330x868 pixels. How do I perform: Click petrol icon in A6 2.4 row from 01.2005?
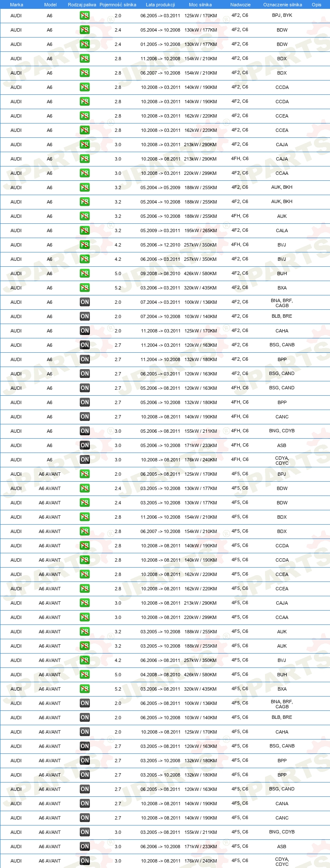[x=84, y=44]
